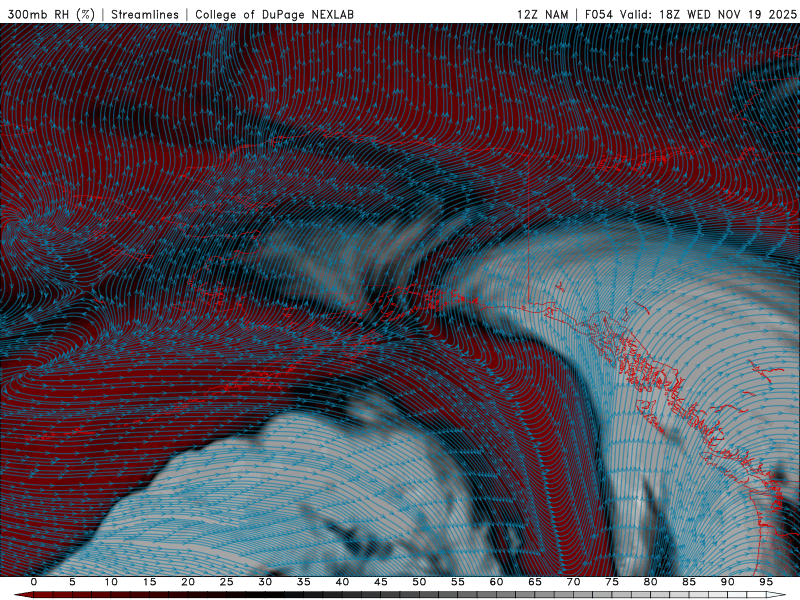The width and height of the screenshot is (800, 600).
Task: Click the '70' color bar label
Action: click(x=573, y=582)
